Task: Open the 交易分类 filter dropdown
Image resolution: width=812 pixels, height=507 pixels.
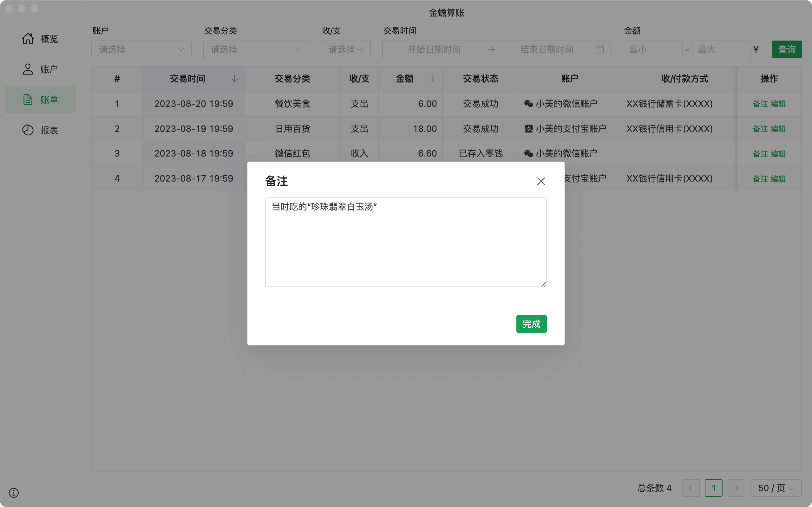Action: pos(256,50)
